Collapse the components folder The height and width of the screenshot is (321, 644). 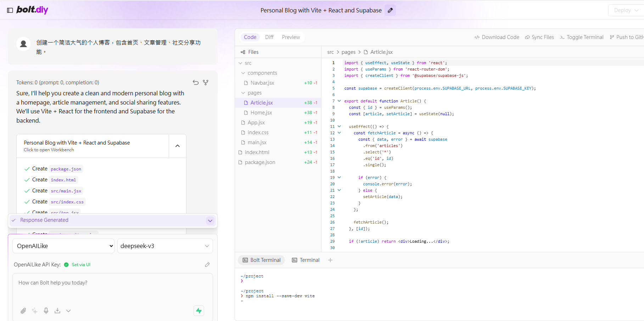click(278, 73)
